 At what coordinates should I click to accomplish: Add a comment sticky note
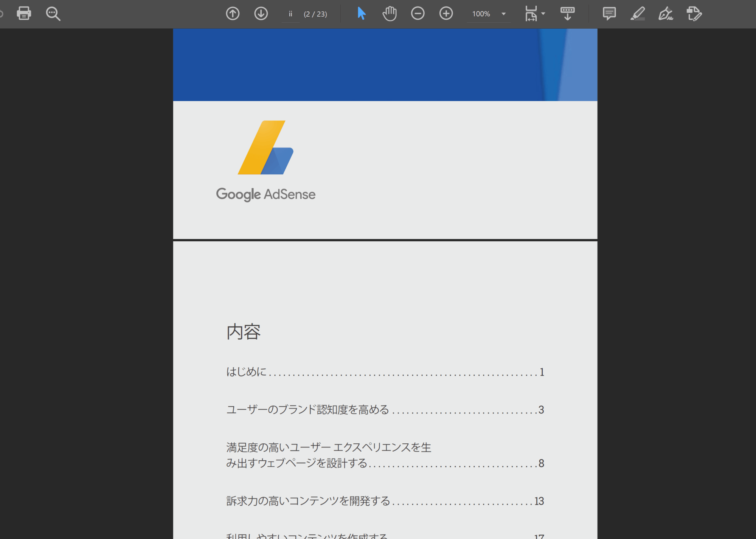pyautogui.click(x=609, y=14)
